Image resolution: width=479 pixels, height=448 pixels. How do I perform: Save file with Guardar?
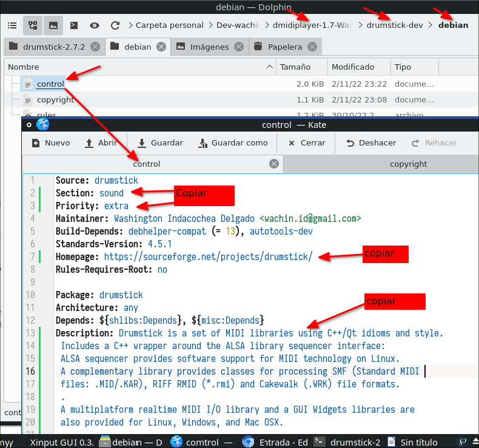point(161,142)
